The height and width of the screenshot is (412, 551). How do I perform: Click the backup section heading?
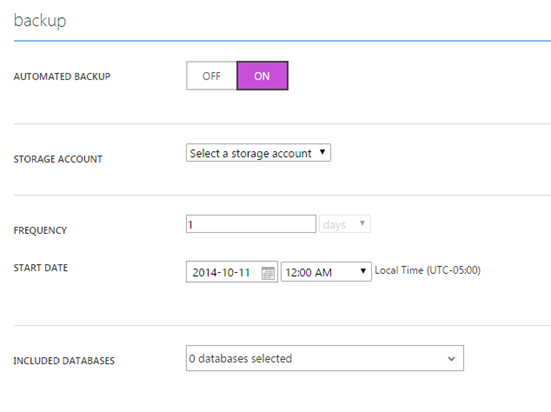(x=40, y=20)
